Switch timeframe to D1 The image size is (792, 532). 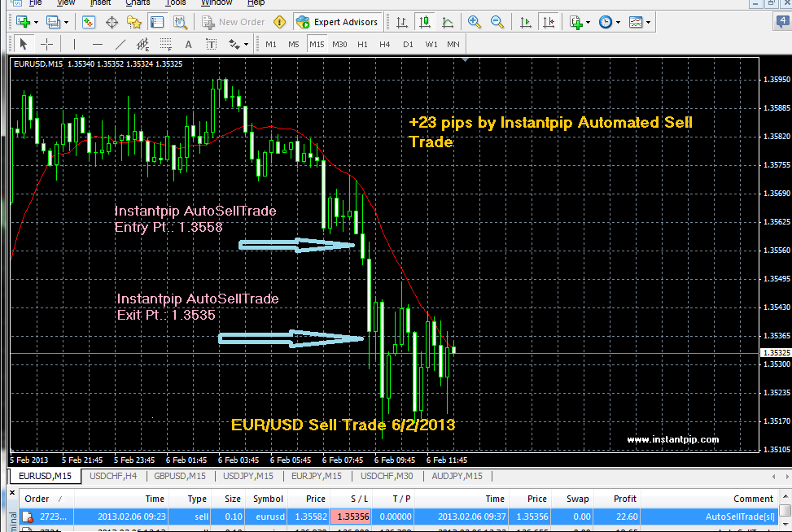click(x=408, y=45)
